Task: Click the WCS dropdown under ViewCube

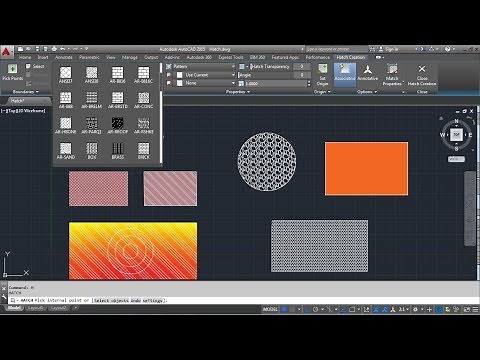Action: tap(456, 159)
